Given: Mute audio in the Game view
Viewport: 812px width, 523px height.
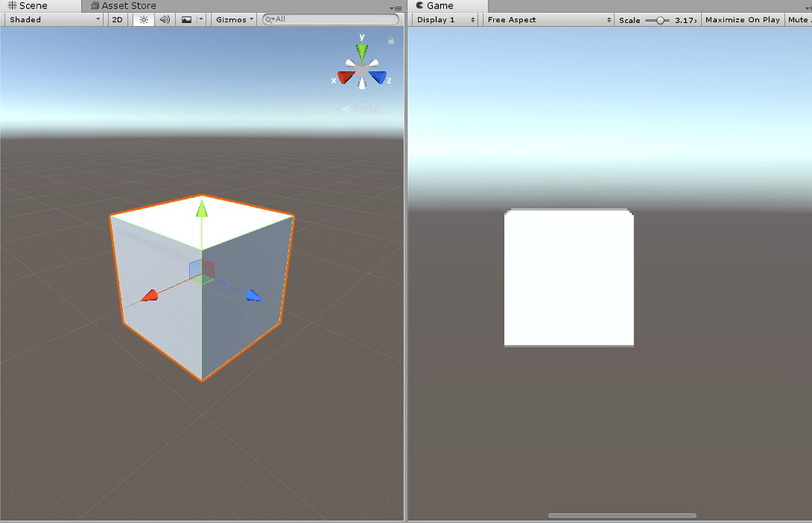Looking at the screenshot, I should (801, 19).
